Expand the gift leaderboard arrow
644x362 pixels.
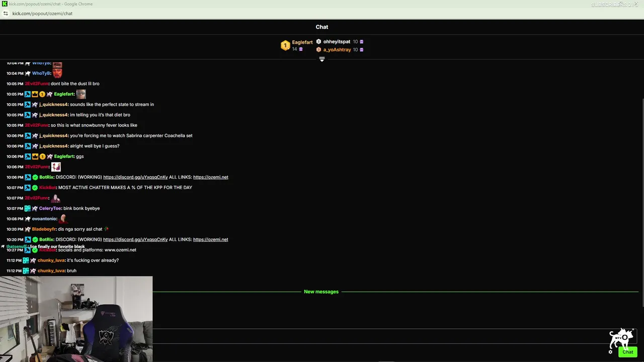[322, 59]
